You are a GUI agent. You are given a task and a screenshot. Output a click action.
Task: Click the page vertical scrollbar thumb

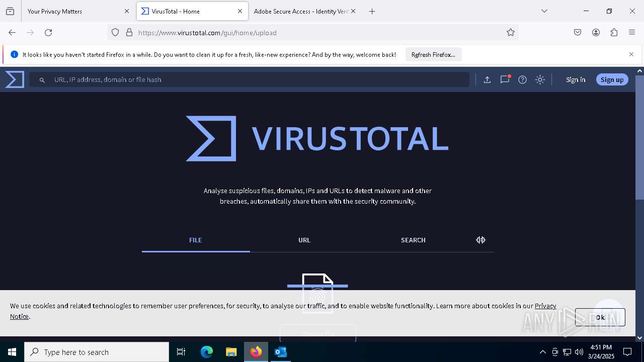click(639, 137)
